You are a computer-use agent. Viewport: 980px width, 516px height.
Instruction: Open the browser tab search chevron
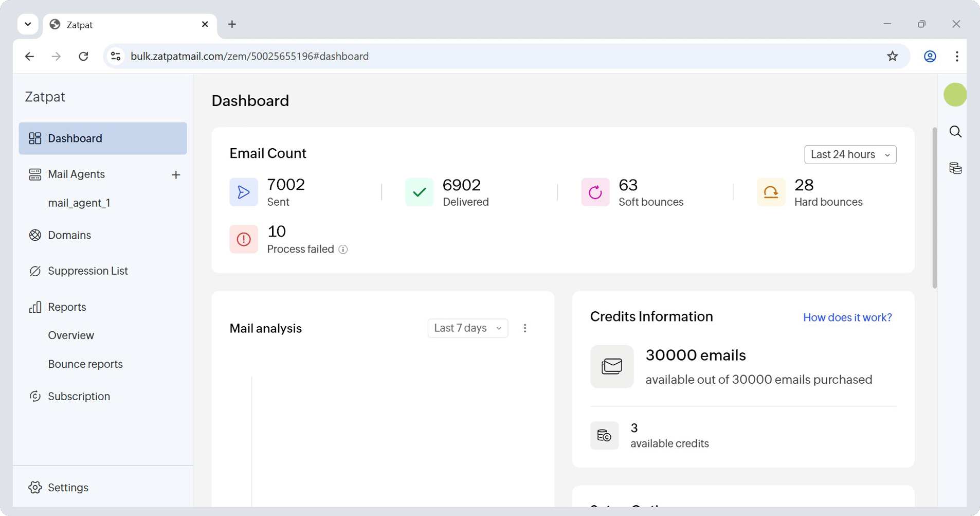tap(28, 24)
